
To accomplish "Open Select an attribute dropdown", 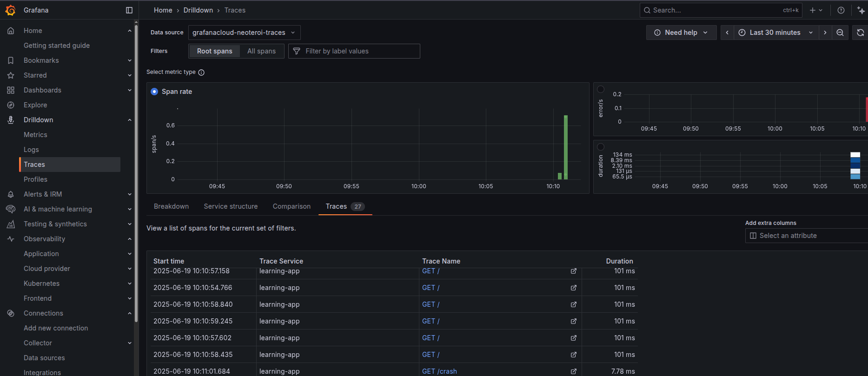I will (x=807, y=236).
